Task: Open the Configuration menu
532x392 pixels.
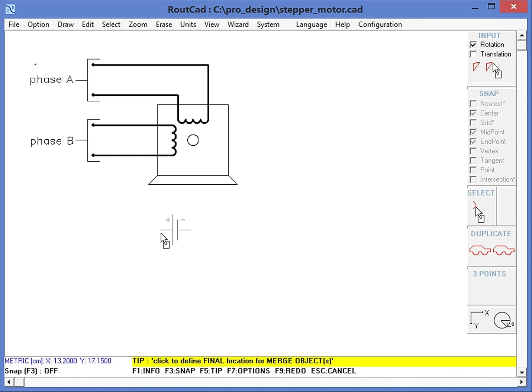Action: (380, 24)
